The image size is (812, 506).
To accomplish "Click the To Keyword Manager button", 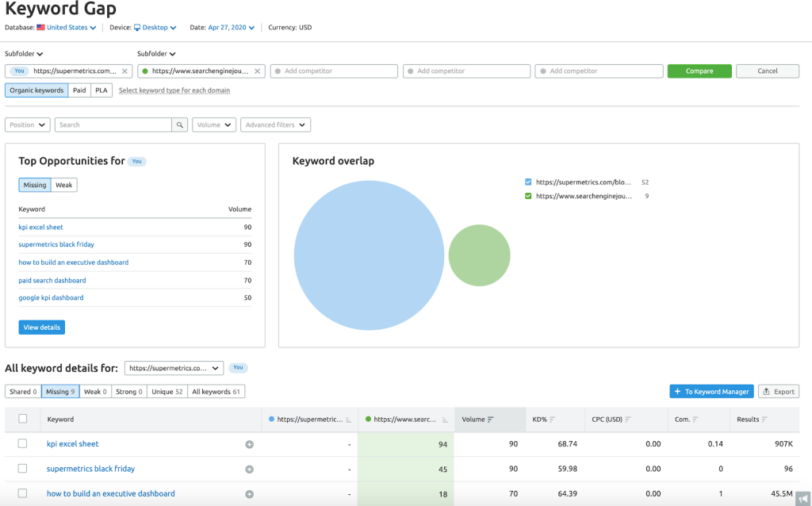I will click(711, 392).
